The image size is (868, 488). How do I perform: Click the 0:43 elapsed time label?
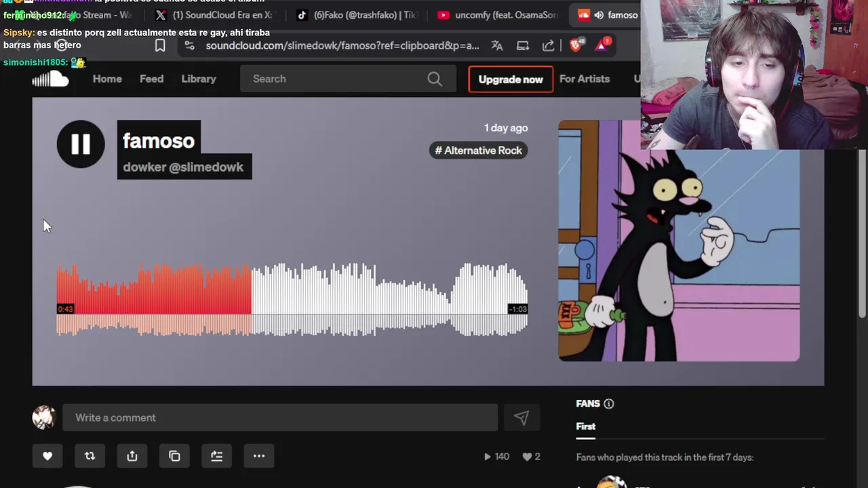click(65, 309)
